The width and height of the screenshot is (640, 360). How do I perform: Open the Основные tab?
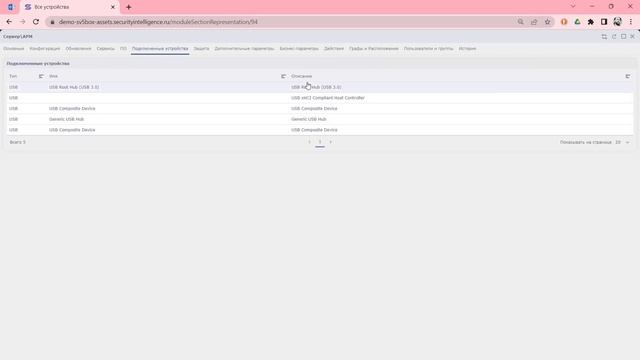[13, 49]
